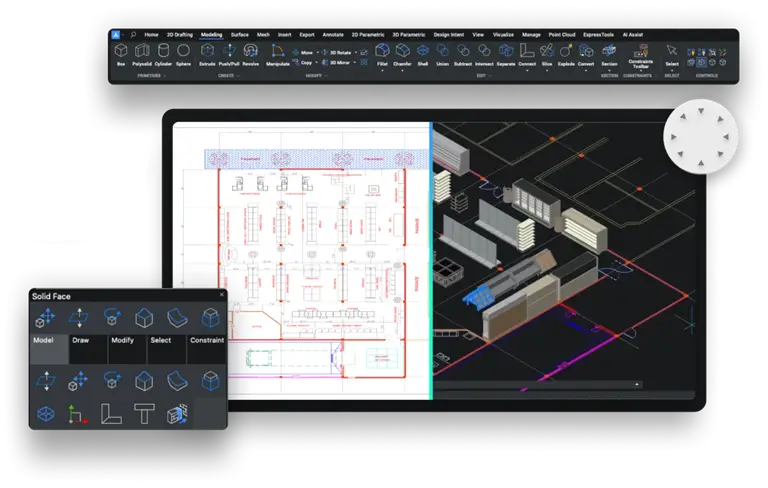
Task: Run the Subtract boolean tool
Action: 462,54
